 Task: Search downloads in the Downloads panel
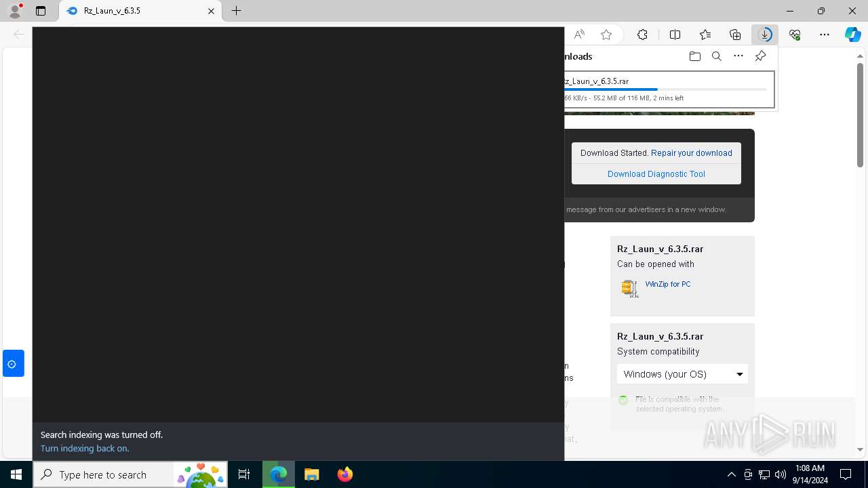pos(716,56)
